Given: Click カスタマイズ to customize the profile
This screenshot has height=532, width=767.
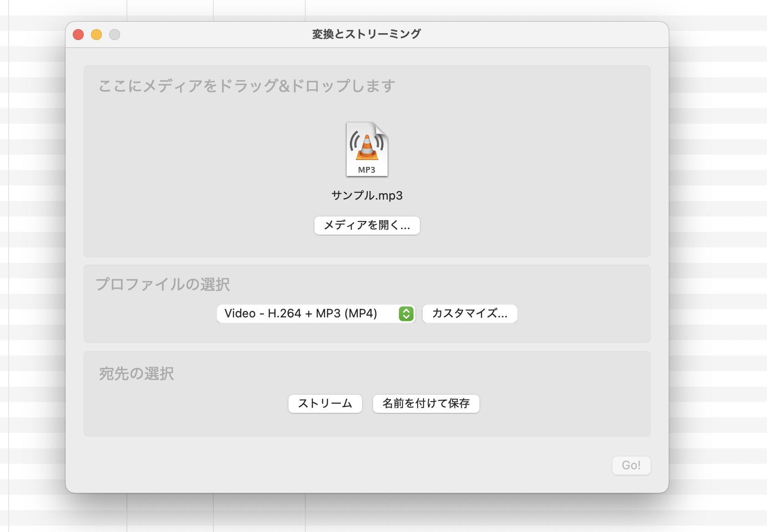Looking at the screenshot, I should point(469,313).
